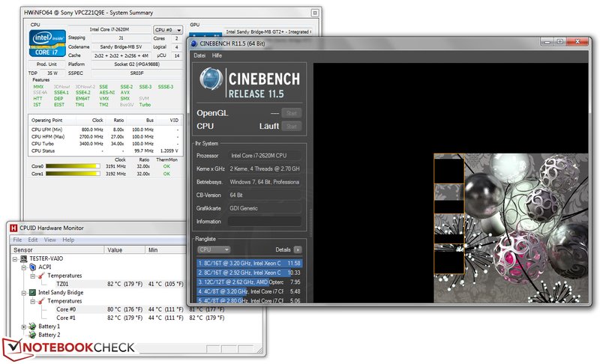This screenshot has width=600, height=364.
Task: Click the AES-NI feature label in HWiNFO64
Action: tap(106, 92)
